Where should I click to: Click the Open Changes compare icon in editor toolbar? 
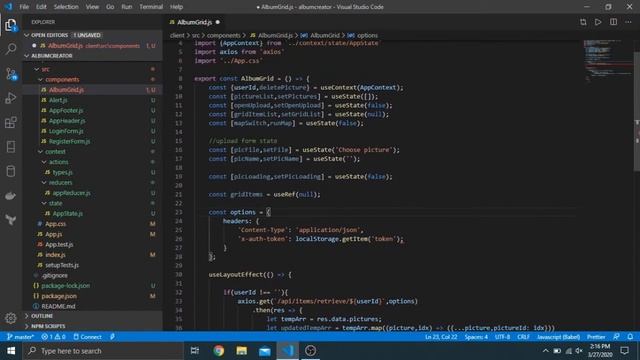(583, 22)
